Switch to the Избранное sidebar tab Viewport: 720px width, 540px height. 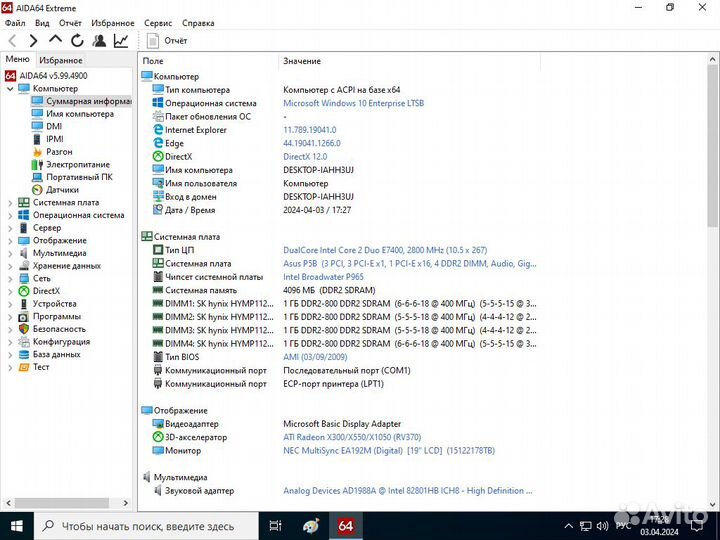61,60
